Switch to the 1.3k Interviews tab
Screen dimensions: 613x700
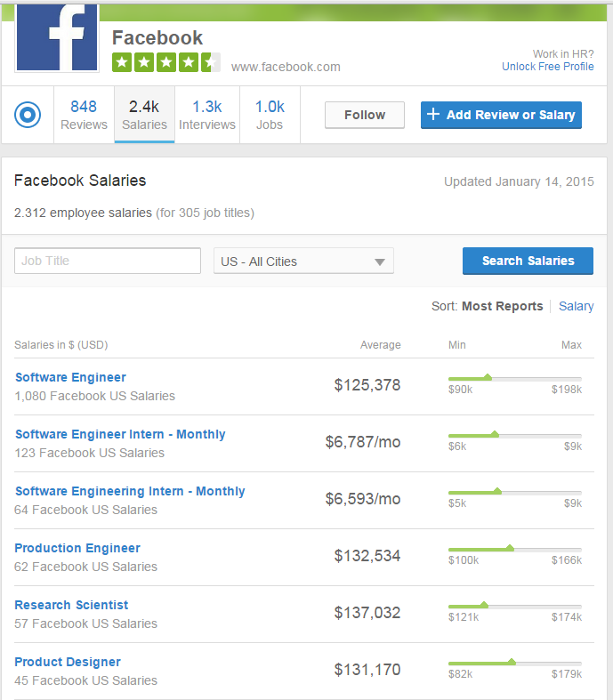[x=207, y=115]
